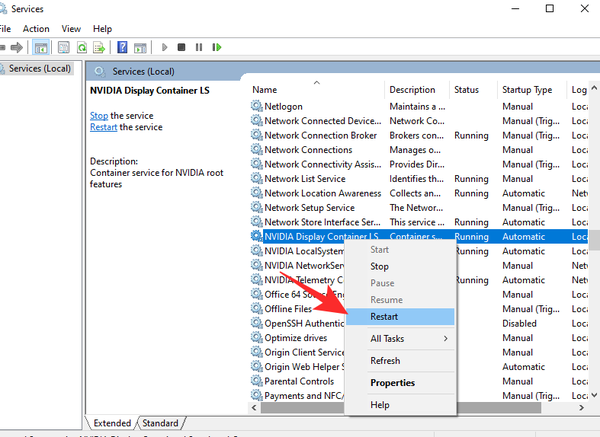This screenshot has height=437, width=600.
Task: Click horizontal scrollbar left arrow
Action: click(x=254, y=408)
